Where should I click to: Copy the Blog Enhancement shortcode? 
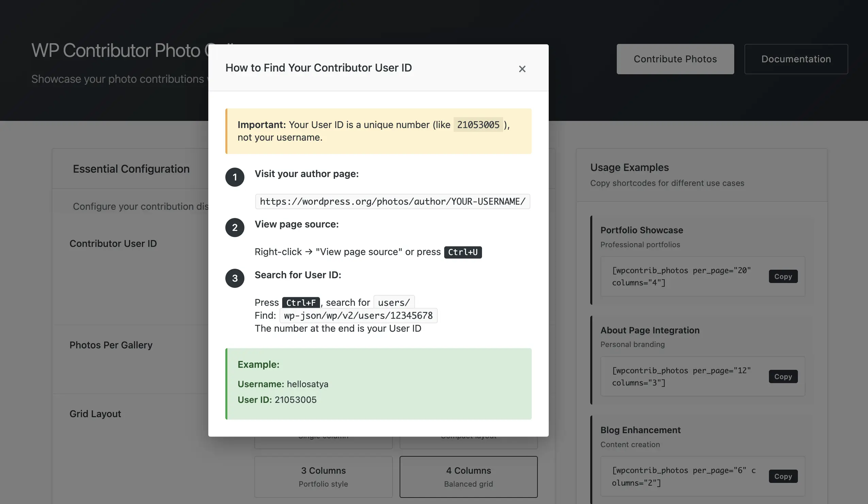pyautogui.click(x=783, y=476)
